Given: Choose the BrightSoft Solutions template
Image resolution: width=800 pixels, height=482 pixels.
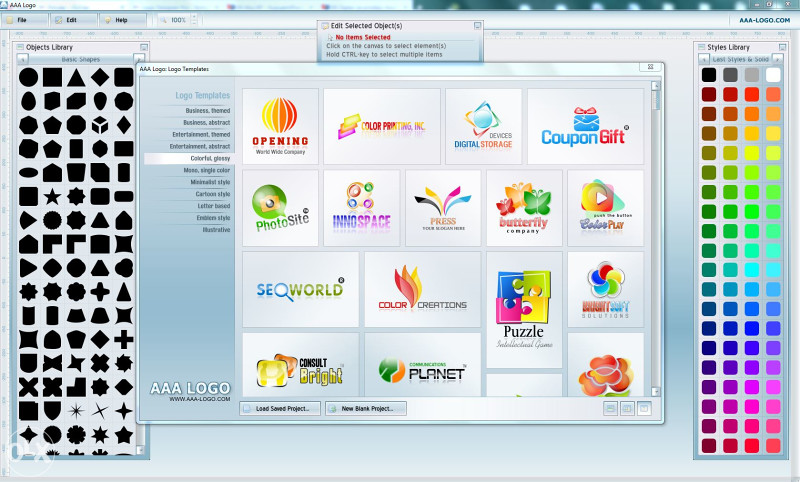Looking at the screenshot, I should pyautogui.click(x=606, y=289).
